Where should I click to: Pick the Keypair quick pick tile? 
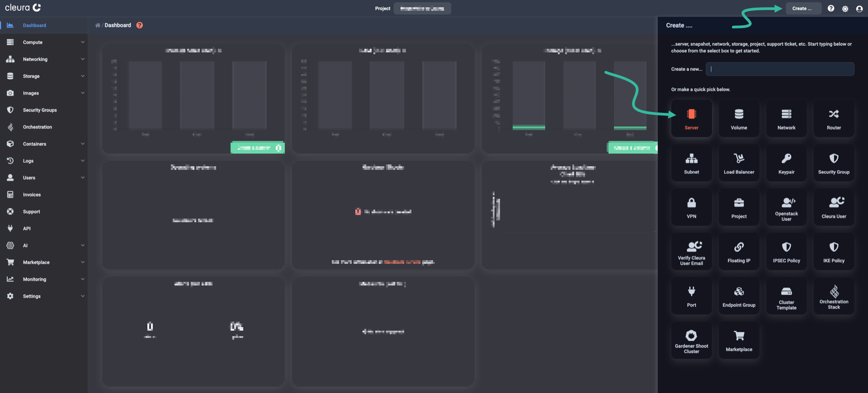[786, 163]
